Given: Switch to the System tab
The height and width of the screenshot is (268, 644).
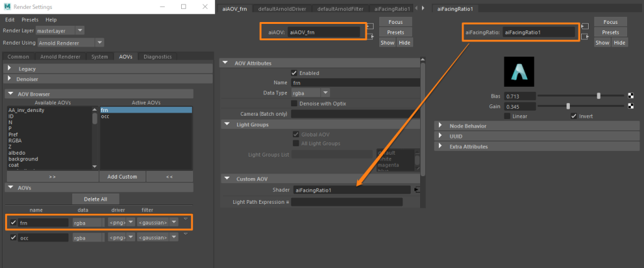Looking at the screenshot, I should 100,57.
